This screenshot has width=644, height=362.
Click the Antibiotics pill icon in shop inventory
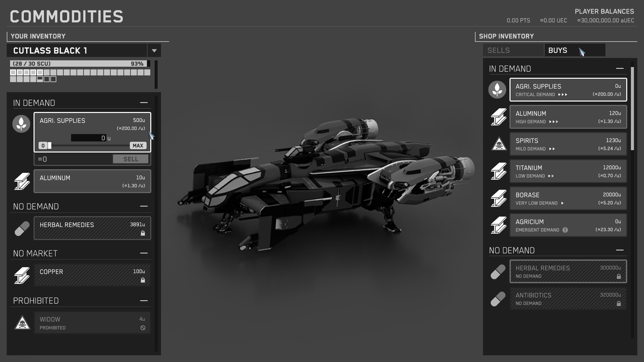[x=498, y=299]
